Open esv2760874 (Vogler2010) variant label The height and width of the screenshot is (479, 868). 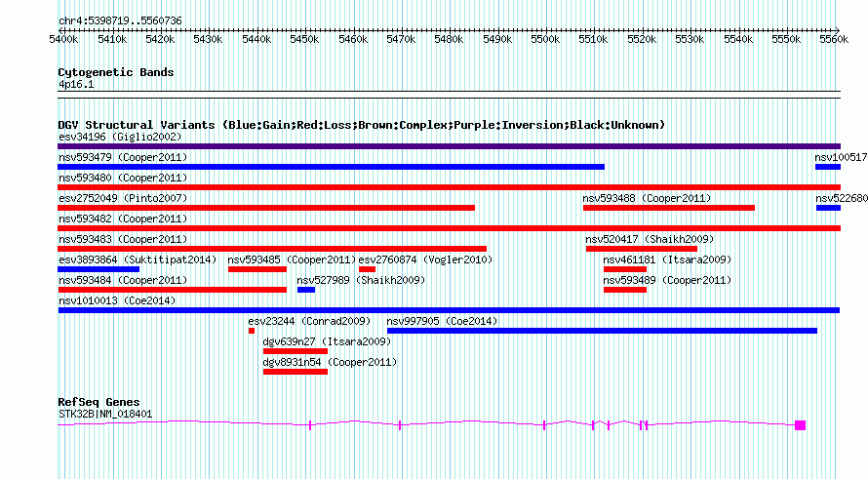425,259
